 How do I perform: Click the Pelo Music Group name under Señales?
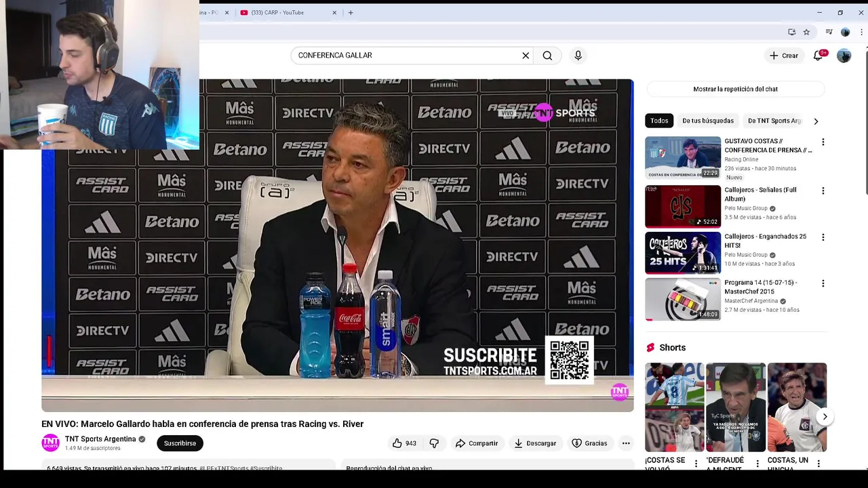point(746,209)
